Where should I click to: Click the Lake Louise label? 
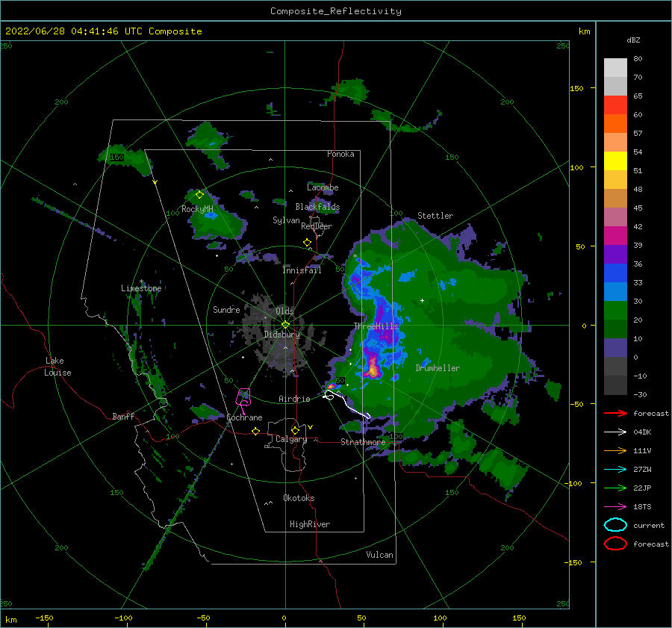point(57,367)
